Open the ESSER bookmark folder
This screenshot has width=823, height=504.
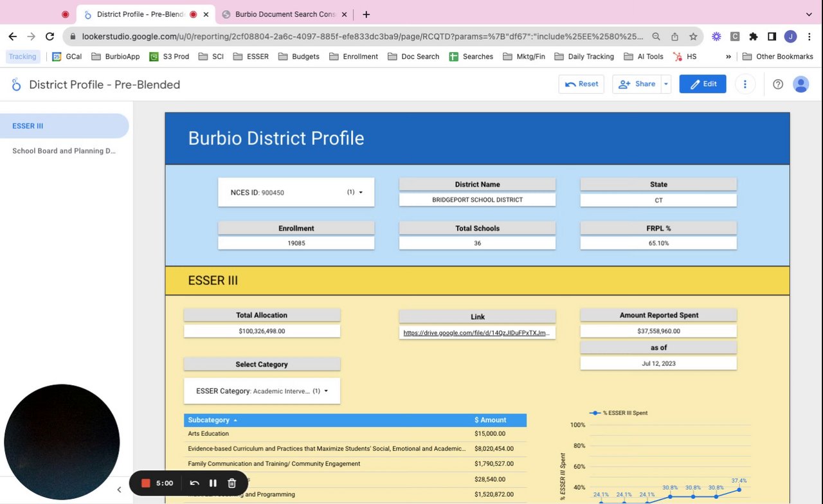[x=251, y=57]
